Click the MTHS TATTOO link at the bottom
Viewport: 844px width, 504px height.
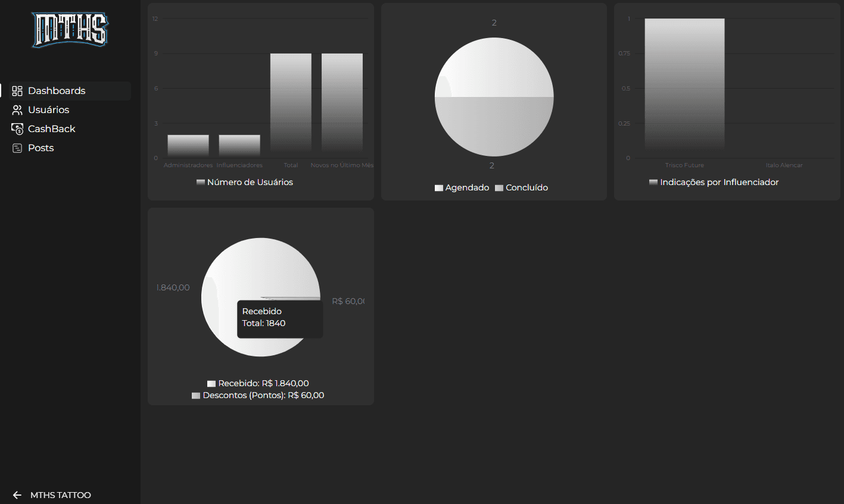(x=61, y=495)
